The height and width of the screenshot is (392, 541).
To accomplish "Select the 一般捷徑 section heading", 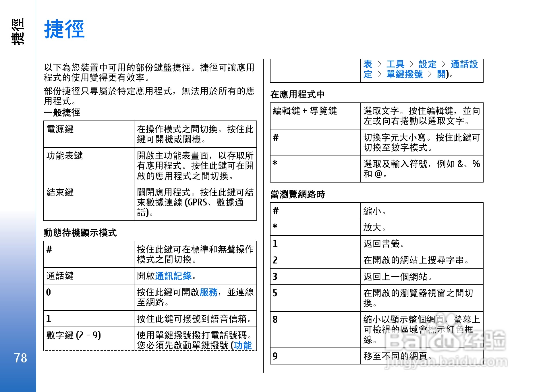I will click(x=62, y=112).
